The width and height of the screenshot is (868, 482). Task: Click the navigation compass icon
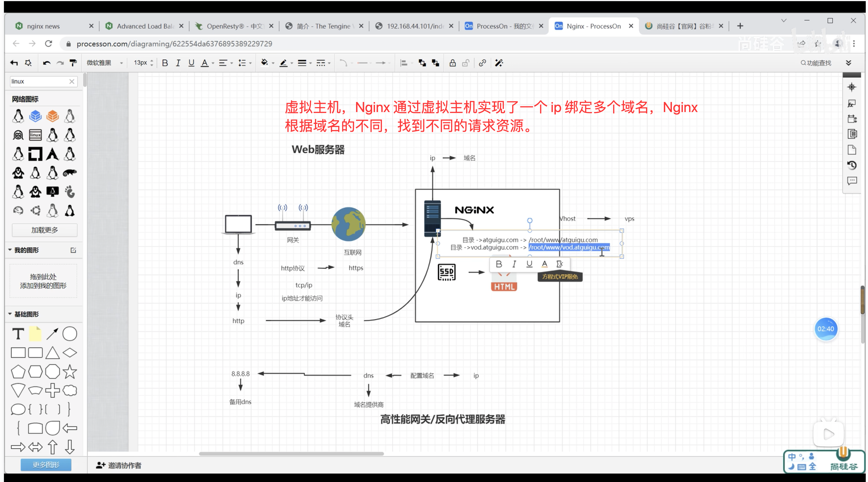click(851, 87)
